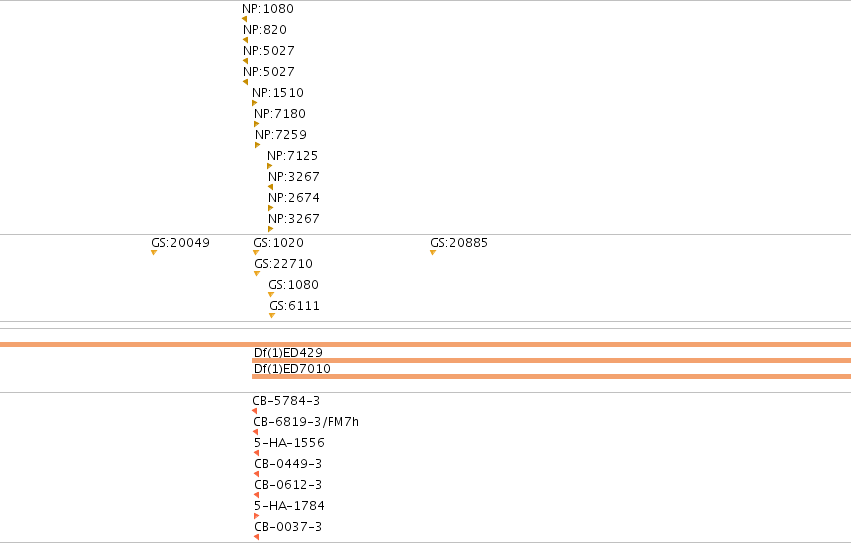Click the red arrow under CB-5784-3
The width and height of the screenshot is (851, 543).
point(255,411)
